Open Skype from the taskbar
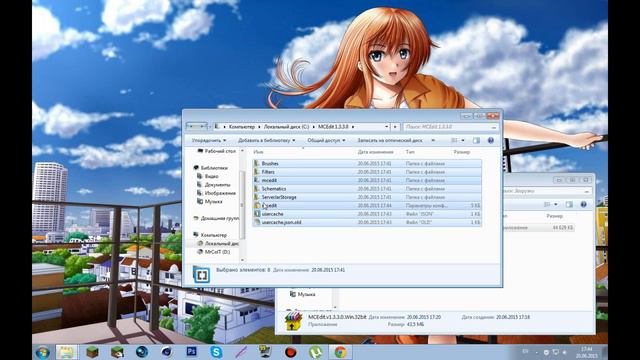This screenshot has height=360, width=640. tap(216, 352)
